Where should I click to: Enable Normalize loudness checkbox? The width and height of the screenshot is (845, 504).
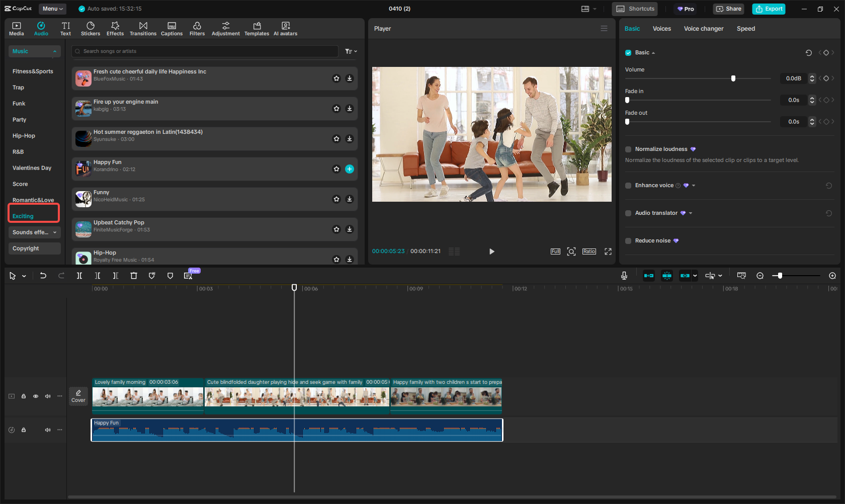pyautogui.click(x=628, y=149)
